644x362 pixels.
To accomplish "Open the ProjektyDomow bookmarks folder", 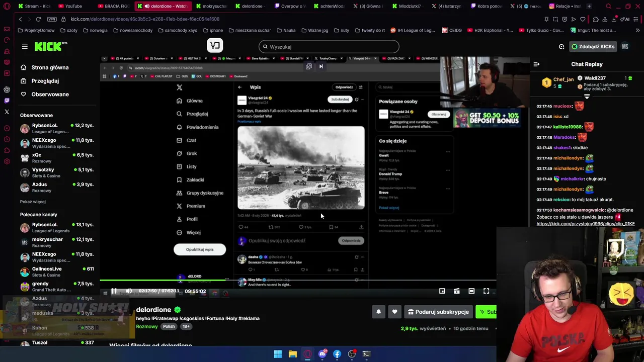I will tap(36, 30).
